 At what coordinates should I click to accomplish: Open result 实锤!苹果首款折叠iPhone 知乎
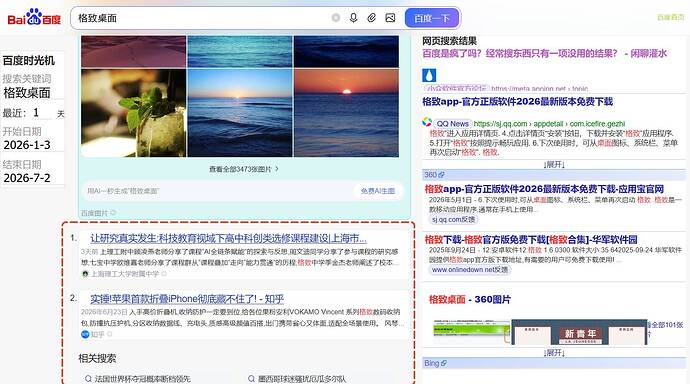(x=187, y=299)
